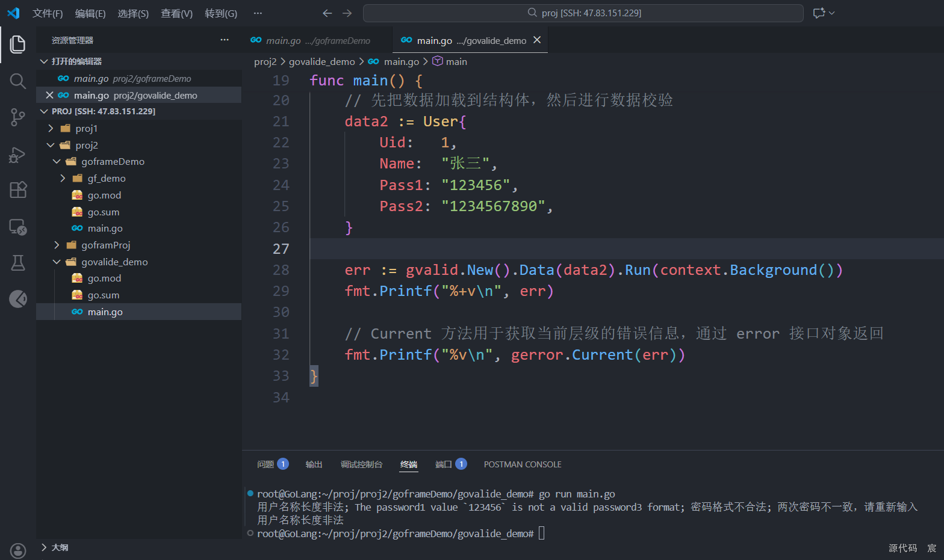Screen dimensions: 944x560
Task: Go forward with the right arrow
Action: point(347,13)
